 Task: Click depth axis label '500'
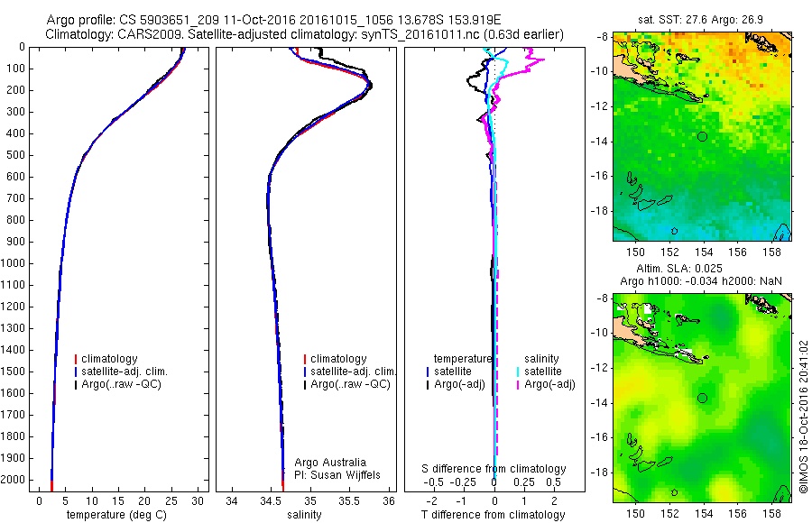click(15, 155)
